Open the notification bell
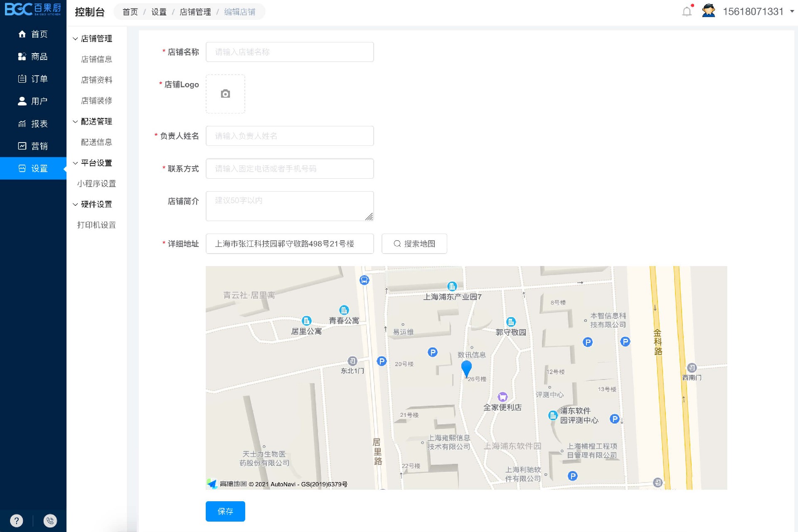Image resolution: width=798 pixels, height=532 pixels. [687, 11]
